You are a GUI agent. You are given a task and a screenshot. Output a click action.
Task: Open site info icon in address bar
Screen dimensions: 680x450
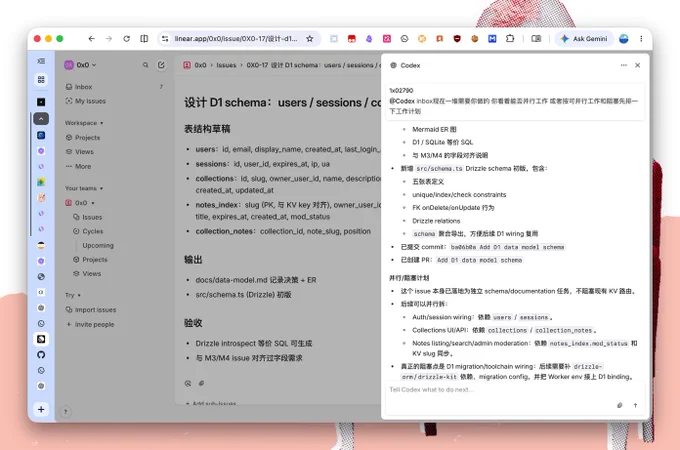point(165,39)
